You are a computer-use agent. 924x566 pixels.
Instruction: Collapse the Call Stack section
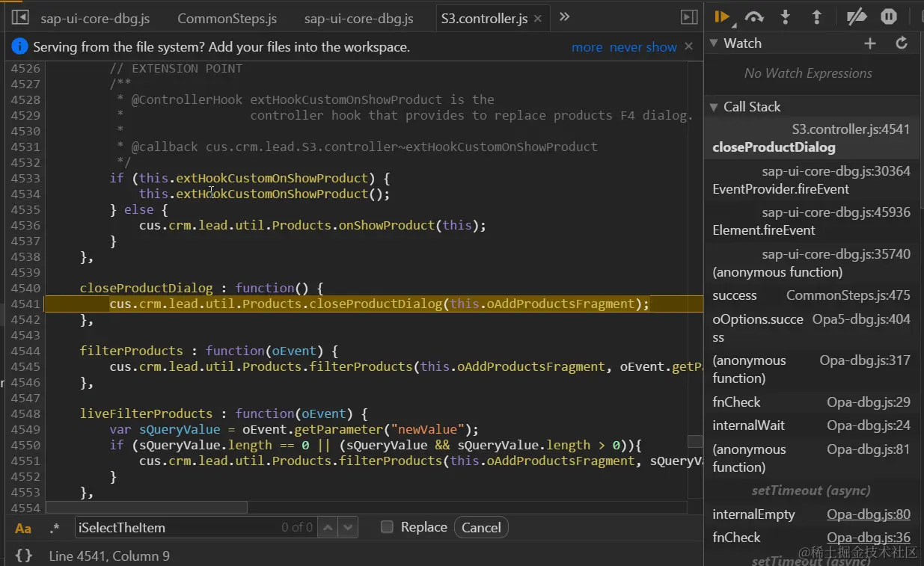click(714, 107)
